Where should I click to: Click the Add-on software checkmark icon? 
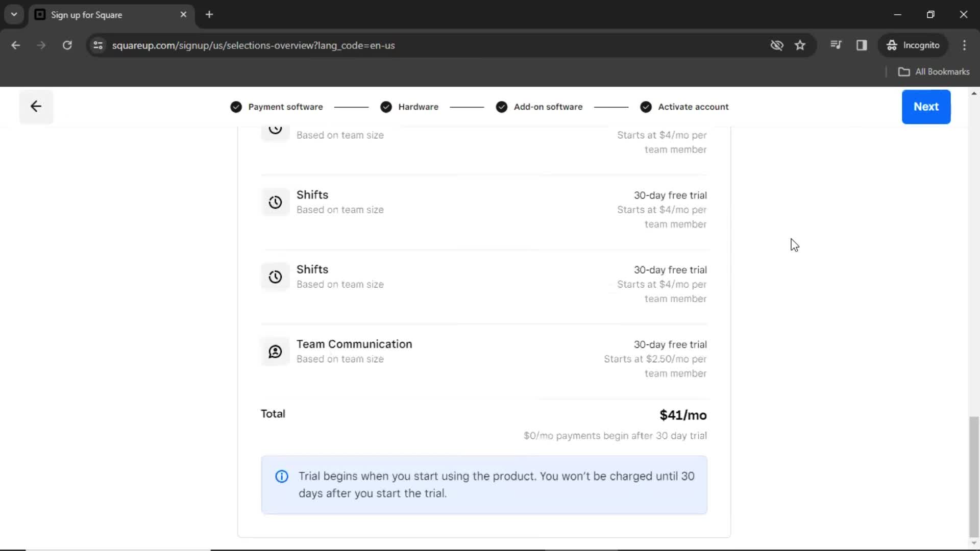point(502,107)
